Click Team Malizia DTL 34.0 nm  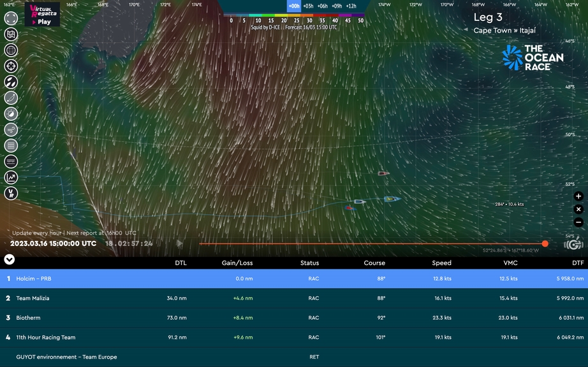coord(177,298)
